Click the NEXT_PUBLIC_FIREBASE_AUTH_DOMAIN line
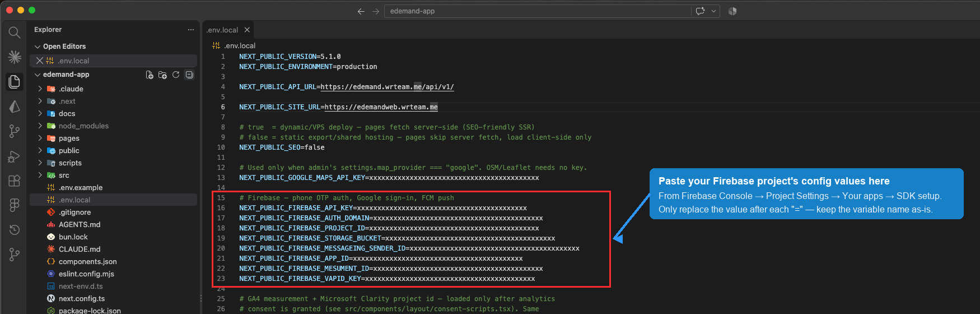 point(391,218)
